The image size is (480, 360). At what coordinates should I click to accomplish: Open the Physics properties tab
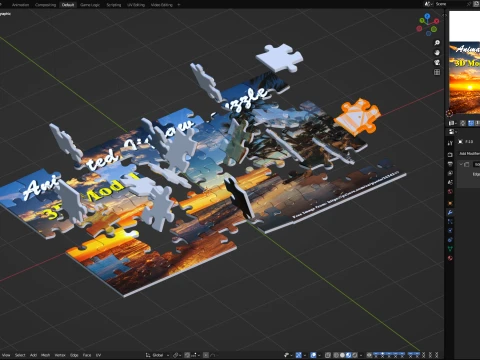(x=450, y=230)
